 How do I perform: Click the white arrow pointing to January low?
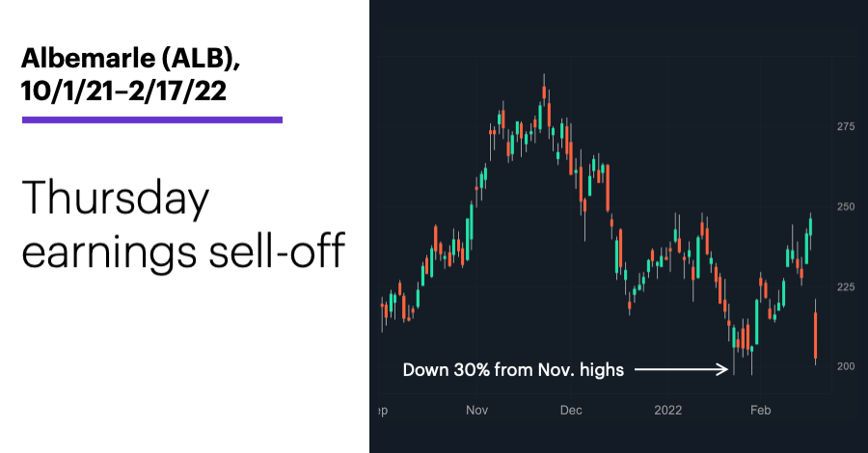pyautogui.click(x=682, y=369)
